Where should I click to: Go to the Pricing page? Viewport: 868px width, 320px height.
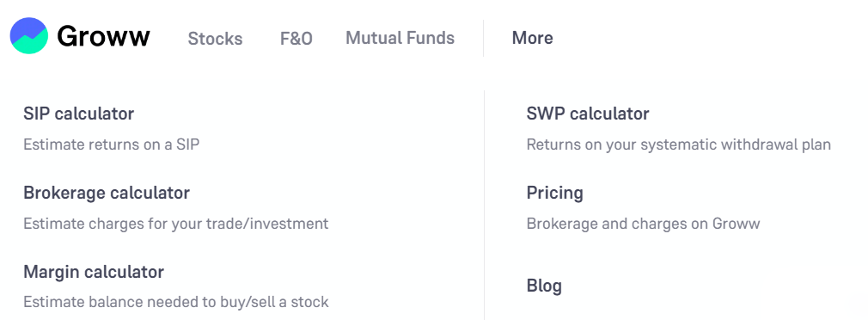(x=554, y=193)
